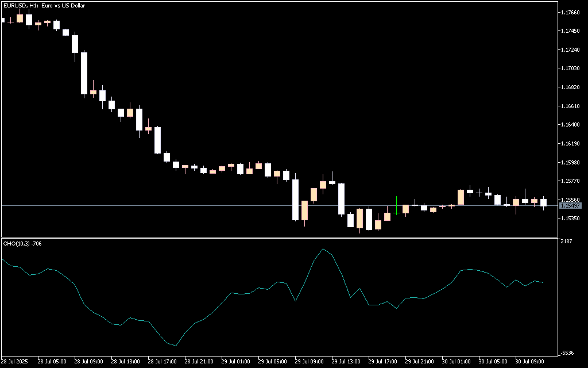Click the 1.15350 price scale label
This screenshot has height=368, width=588.
570,218
